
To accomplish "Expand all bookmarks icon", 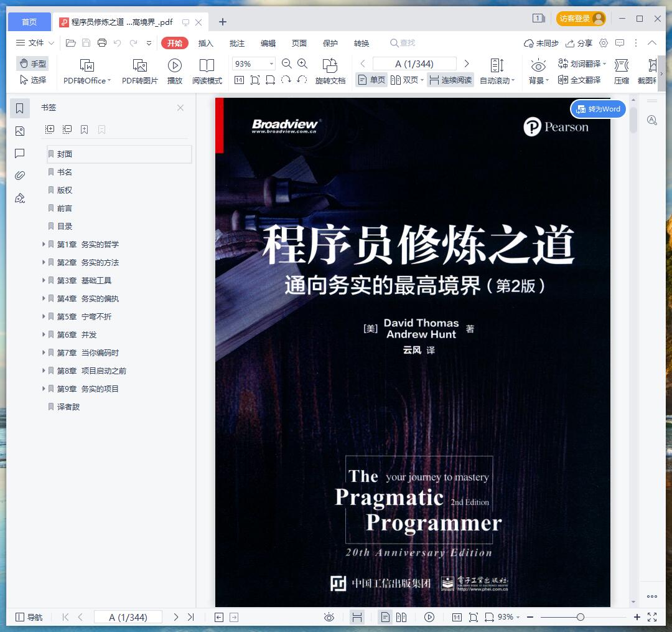I will (50, 129).
